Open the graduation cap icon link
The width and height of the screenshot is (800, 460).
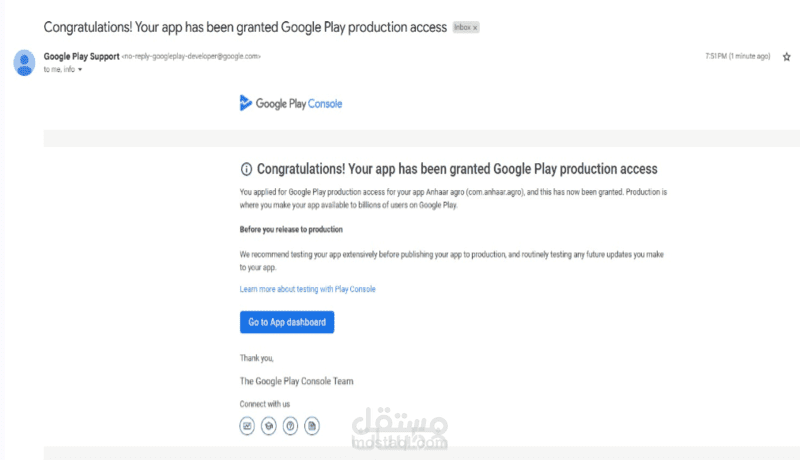[269, 425]
